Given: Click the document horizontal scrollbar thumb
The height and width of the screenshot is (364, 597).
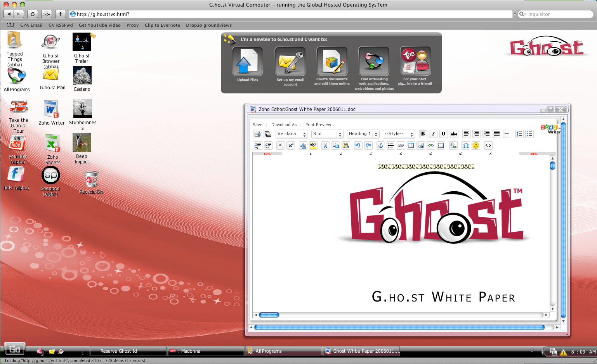Looking at the screenshot, I should coord(269,315).
